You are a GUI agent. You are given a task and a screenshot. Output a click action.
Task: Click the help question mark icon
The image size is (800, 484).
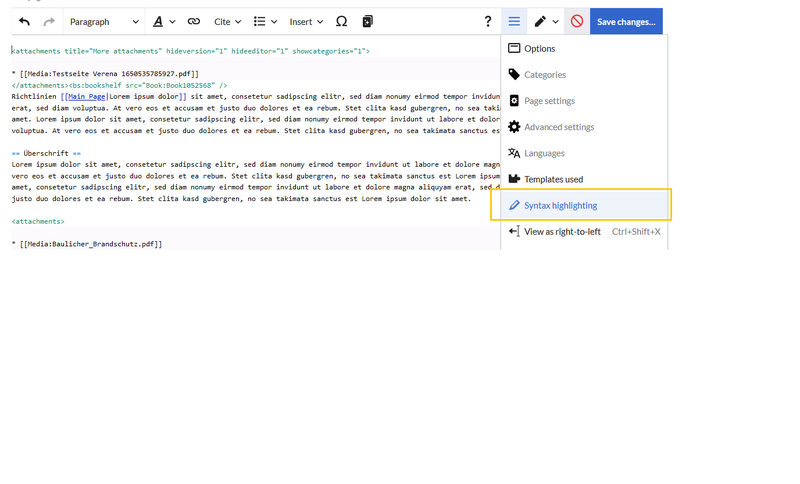coord(488,21)
